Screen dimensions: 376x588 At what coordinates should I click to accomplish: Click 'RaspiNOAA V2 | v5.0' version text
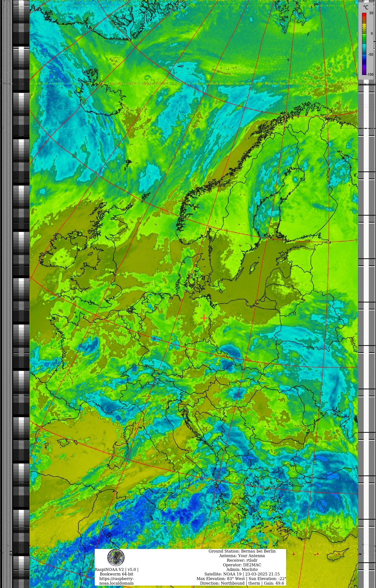click(116, 569)
